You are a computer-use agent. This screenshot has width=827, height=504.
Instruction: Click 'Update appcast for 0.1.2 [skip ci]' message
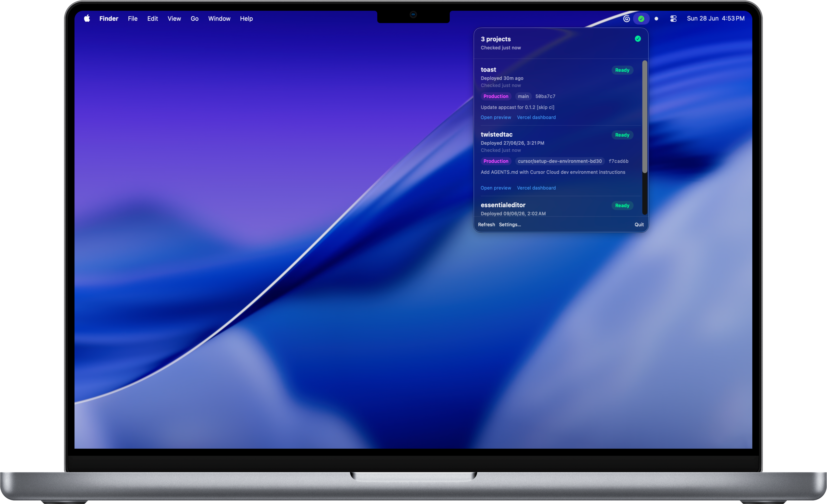(517, 107)
